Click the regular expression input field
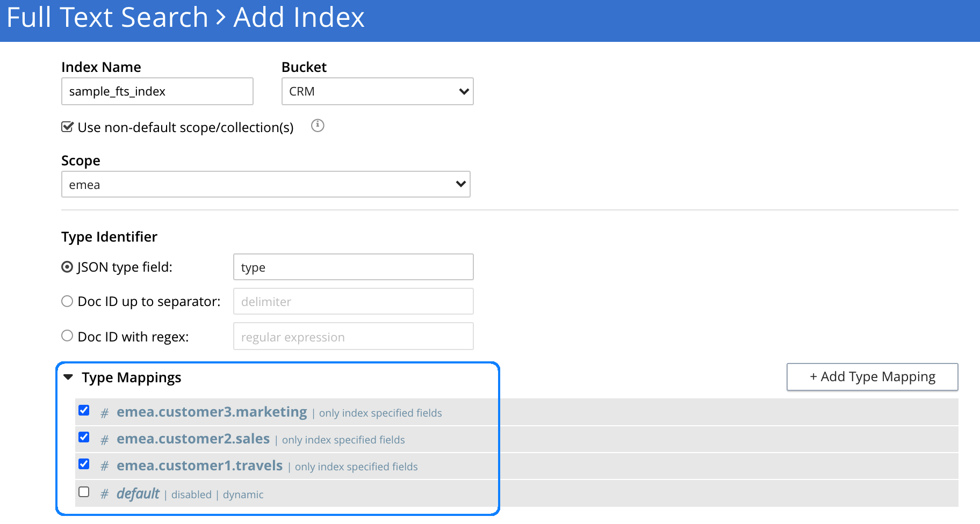 coord(353,337)
